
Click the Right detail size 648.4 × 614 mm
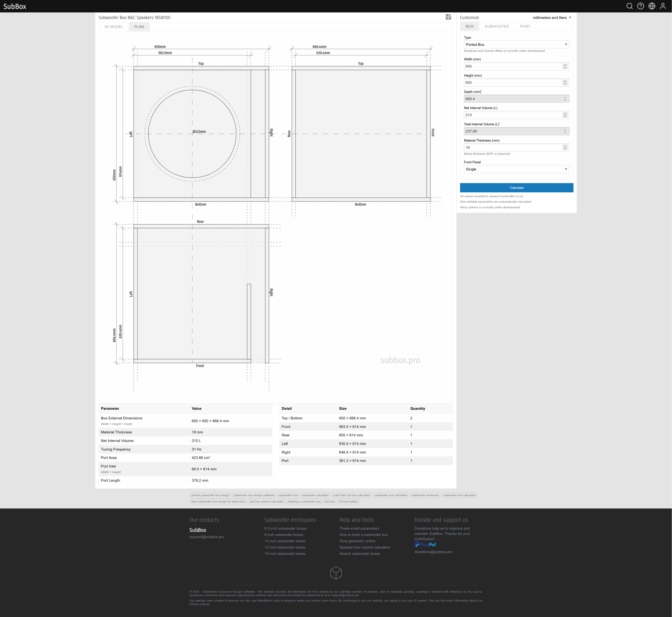(x=352, y=452)
